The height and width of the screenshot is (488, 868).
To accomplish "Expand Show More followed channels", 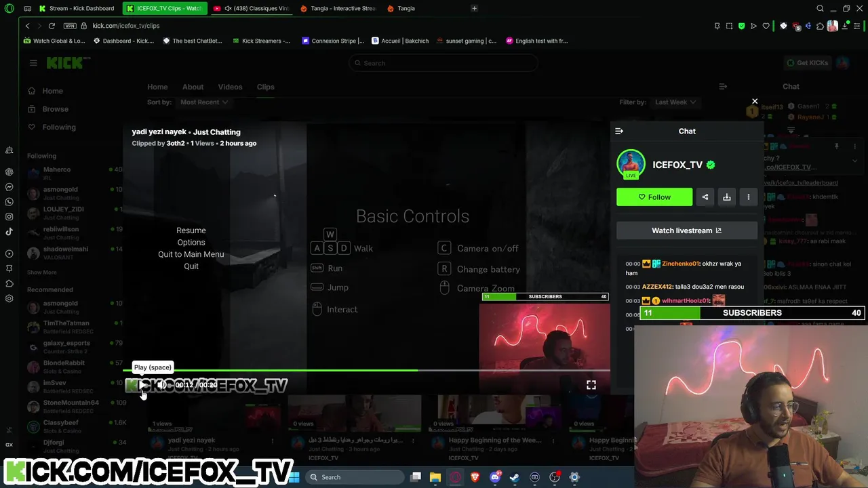I will point(42,272).
